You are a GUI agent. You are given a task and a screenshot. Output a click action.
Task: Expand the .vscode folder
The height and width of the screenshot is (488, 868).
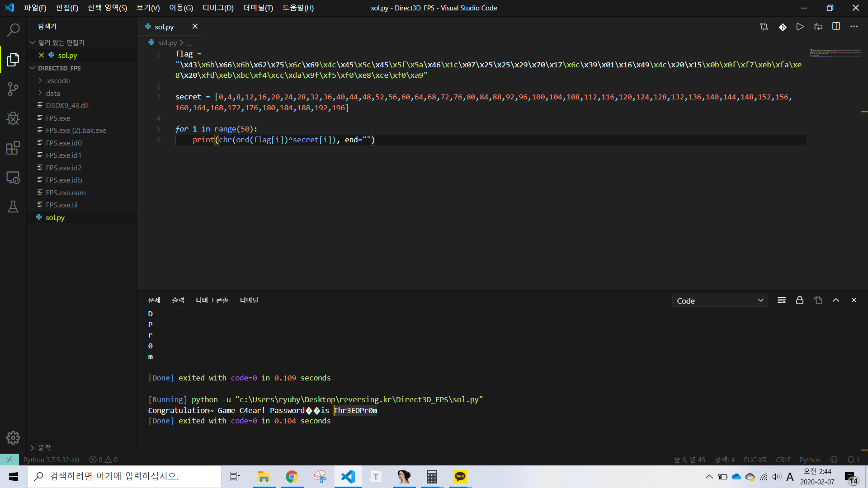[58, 80]
